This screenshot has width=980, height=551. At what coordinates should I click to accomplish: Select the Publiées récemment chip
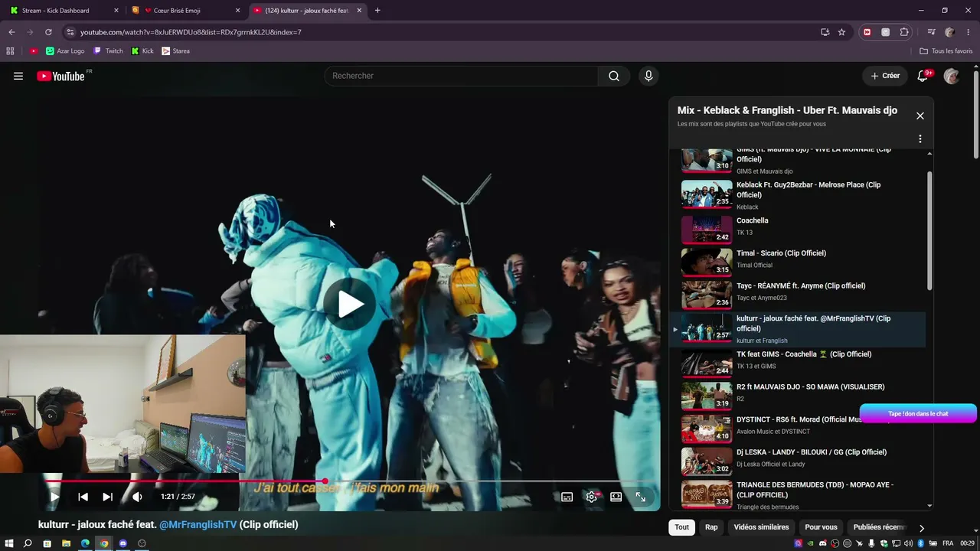click(880, 527)
